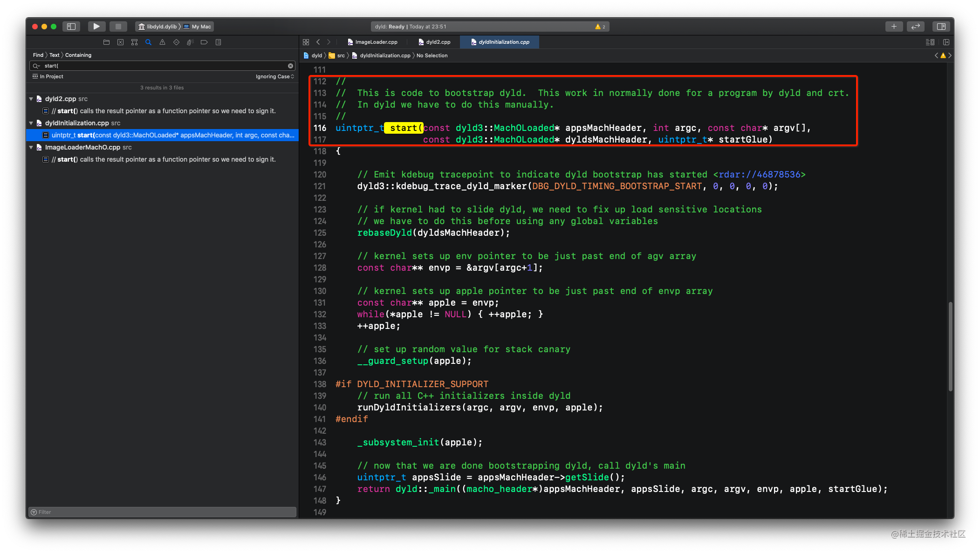This screenshot has width=980, height=553.
Task: Click the Stop button in toolbar
Action: pos(118,27)
